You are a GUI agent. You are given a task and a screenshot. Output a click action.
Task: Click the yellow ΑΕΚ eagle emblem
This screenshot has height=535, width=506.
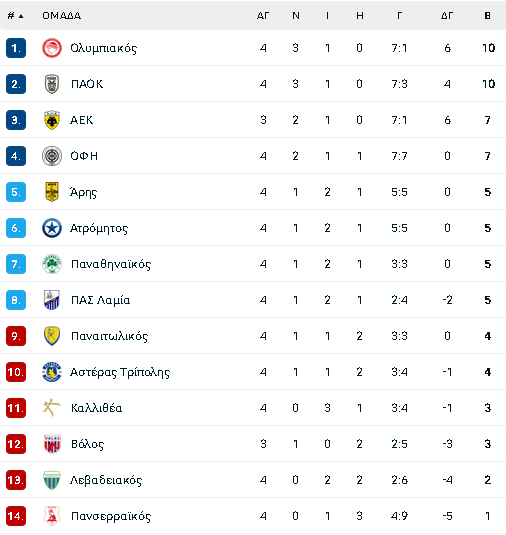52,120
